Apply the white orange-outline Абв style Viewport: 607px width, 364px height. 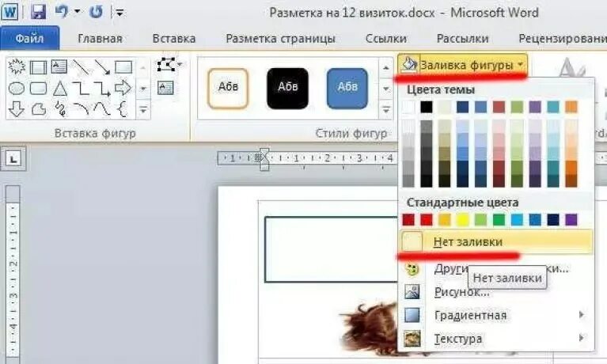click(x=228, y=89)
